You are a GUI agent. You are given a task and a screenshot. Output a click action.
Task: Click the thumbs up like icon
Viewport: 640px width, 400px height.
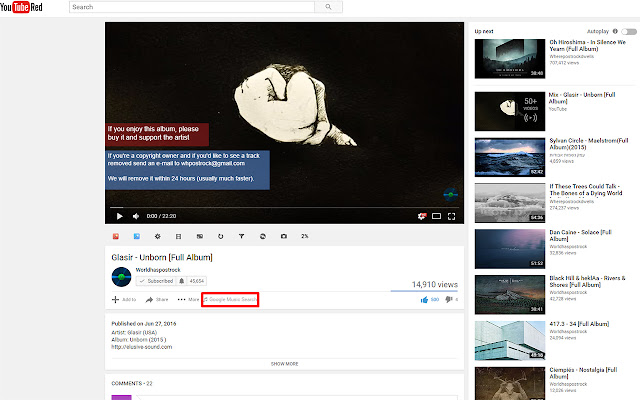(424, 299)
